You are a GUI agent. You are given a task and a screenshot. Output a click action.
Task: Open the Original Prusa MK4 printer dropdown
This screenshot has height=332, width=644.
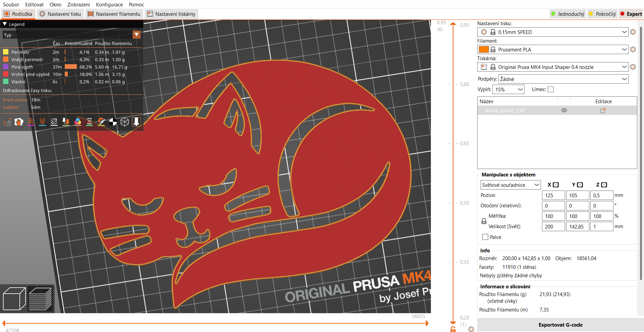pos(552,67)
